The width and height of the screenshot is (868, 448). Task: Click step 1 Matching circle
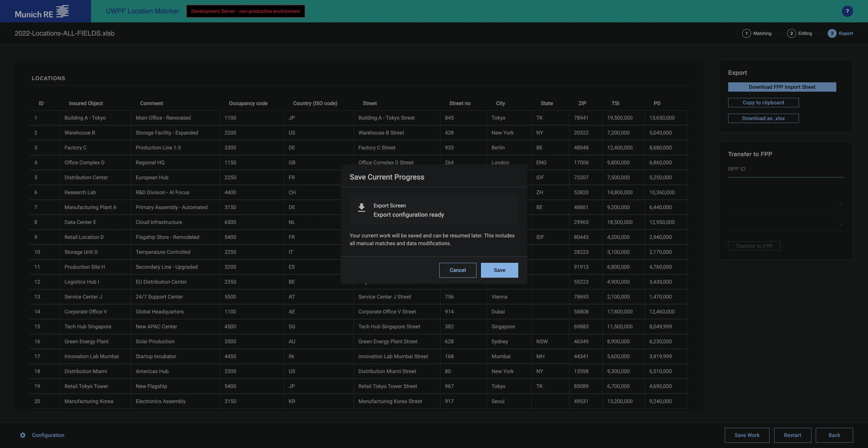point(746,33)
